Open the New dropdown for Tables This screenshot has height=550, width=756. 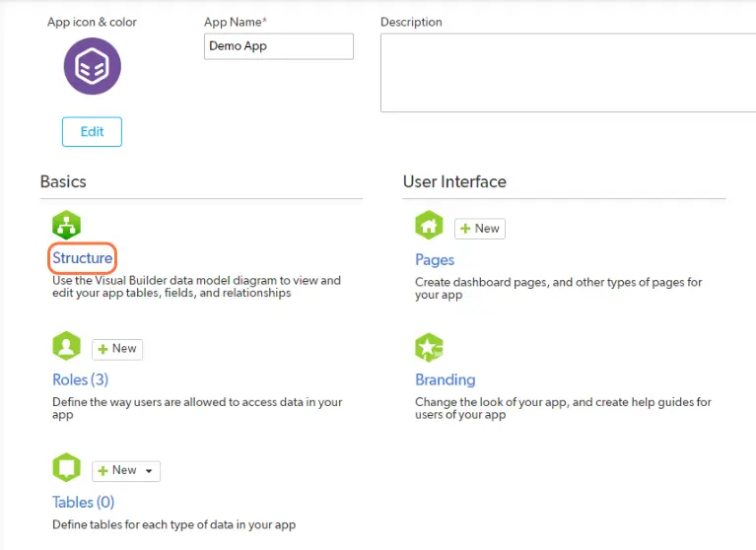pyautogui.click(x=126, y=470)
